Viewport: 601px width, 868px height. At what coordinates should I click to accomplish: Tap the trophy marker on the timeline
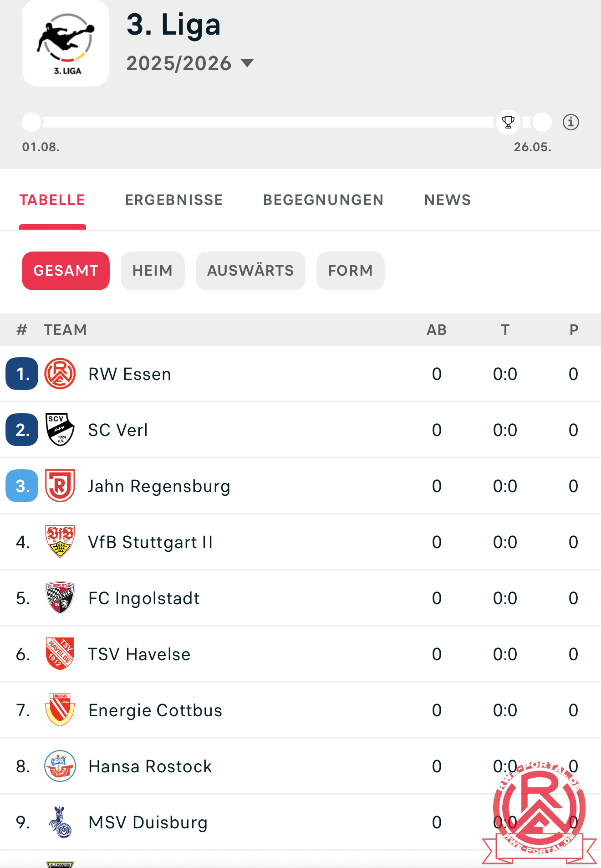[508, 122]
